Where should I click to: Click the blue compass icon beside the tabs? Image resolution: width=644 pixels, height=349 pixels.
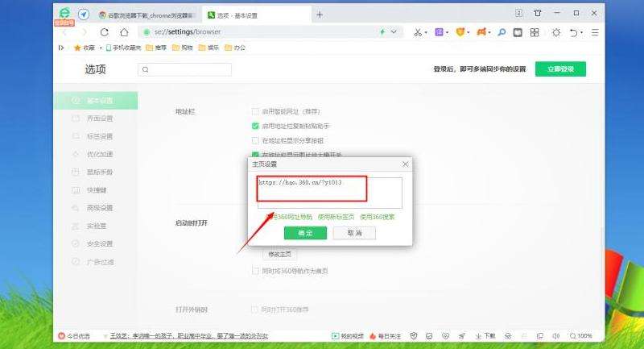pyautogui.click(x=84, y=15)
